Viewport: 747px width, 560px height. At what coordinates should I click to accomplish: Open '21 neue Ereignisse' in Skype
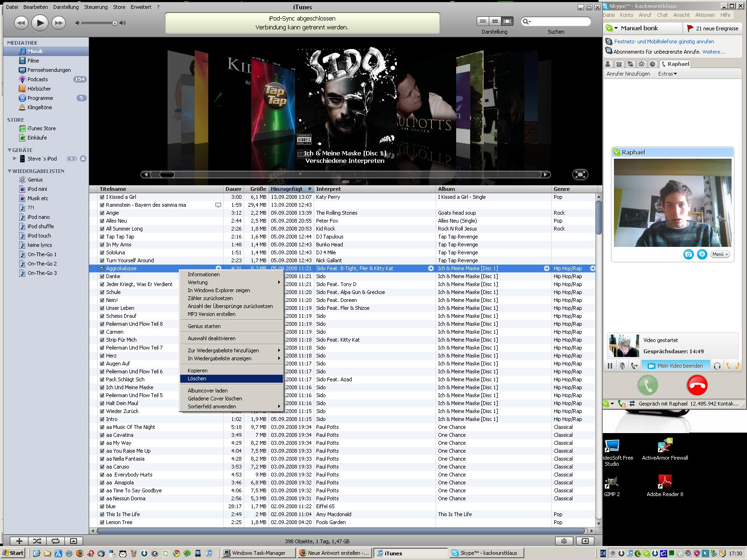712,28
